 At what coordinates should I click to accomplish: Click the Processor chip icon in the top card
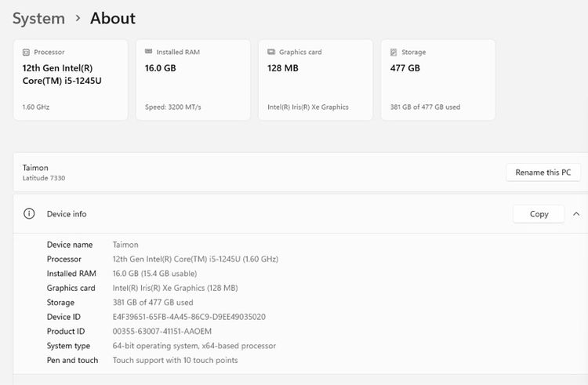click(26, 53)
